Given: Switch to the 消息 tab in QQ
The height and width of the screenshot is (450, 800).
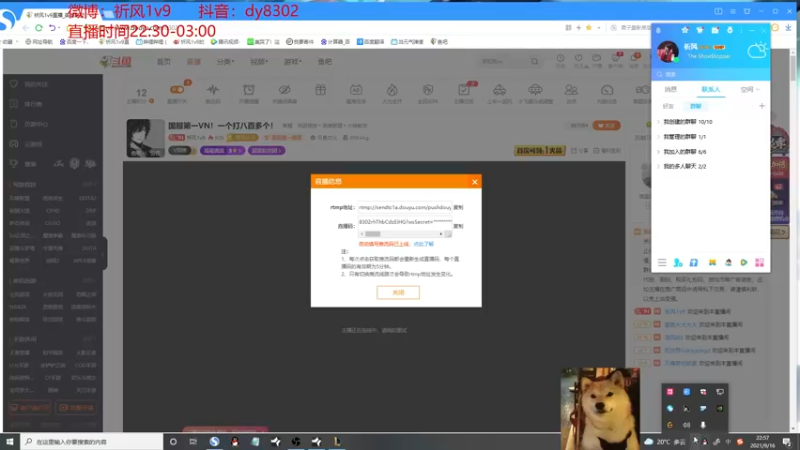Looking at the screenshot, I should (670, 89).
